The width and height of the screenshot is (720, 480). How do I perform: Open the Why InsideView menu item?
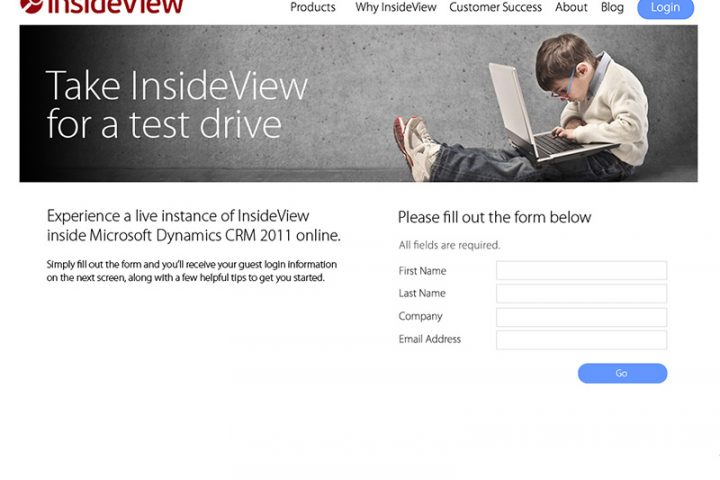395,7
